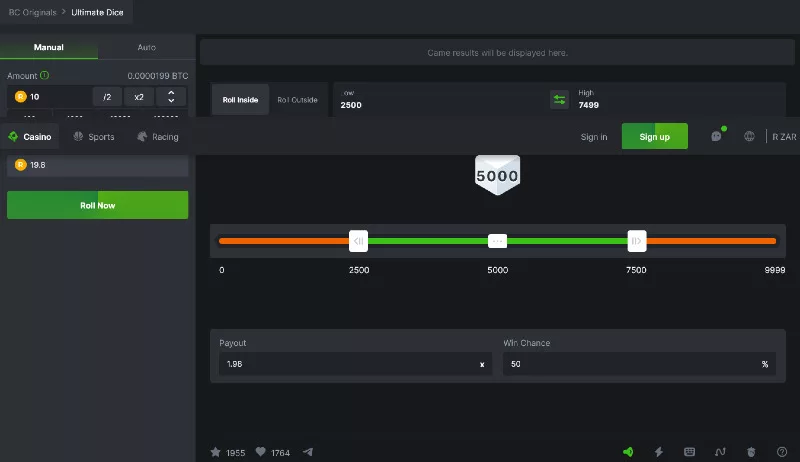Open the Casino section
800x462 pixels.
click(x=30, y=137)
